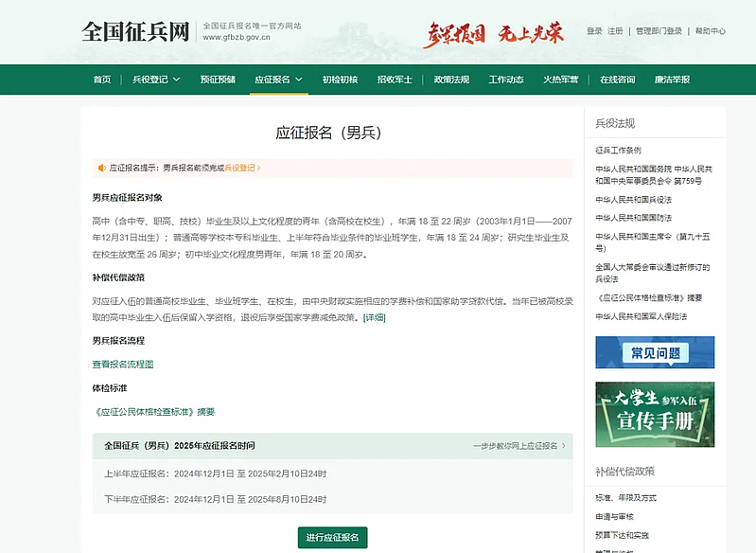756x553 pixels.
Task: Click the orange speaker notice icon
Action: pyautogui.click(x=102, y=168)
